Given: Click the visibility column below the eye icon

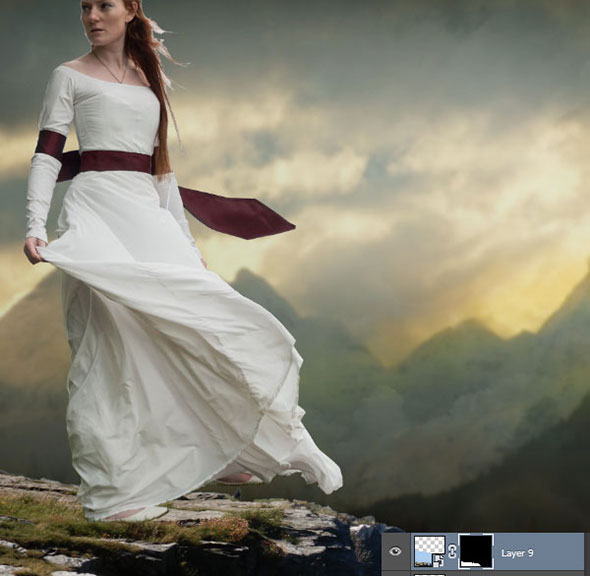Looking at the screenshot, I should click(395, 574).
